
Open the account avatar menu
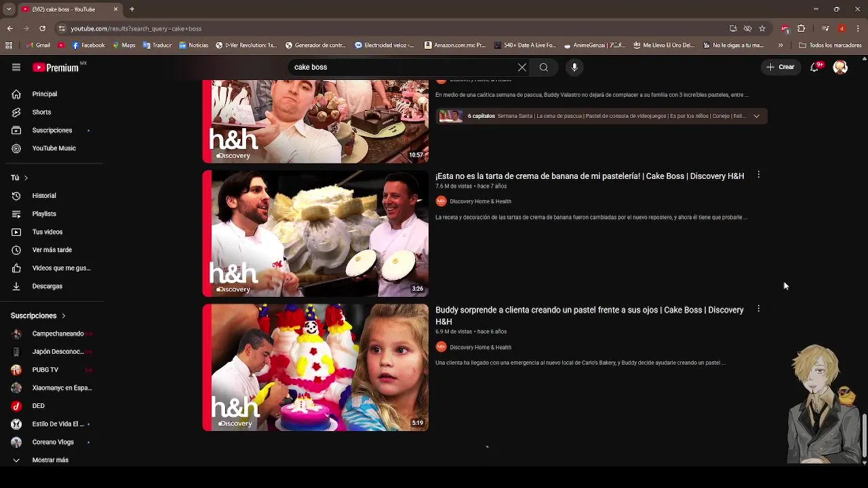click(840, 67)
